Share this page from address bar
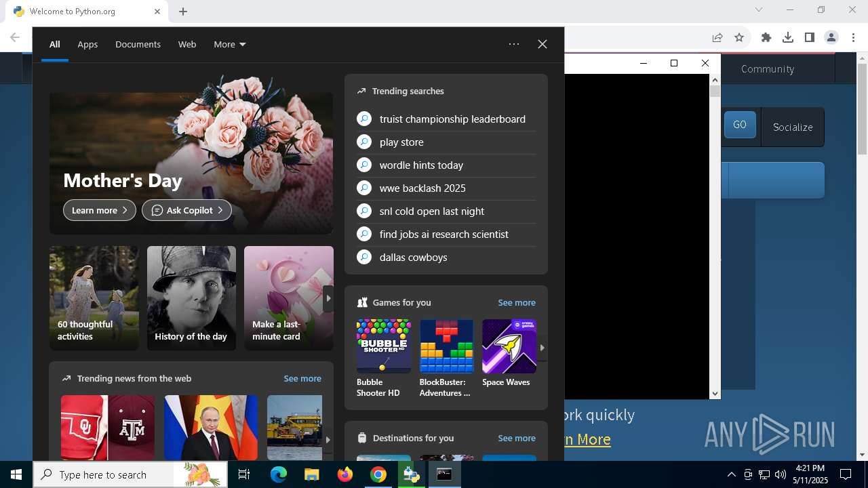 click(717, 38)
